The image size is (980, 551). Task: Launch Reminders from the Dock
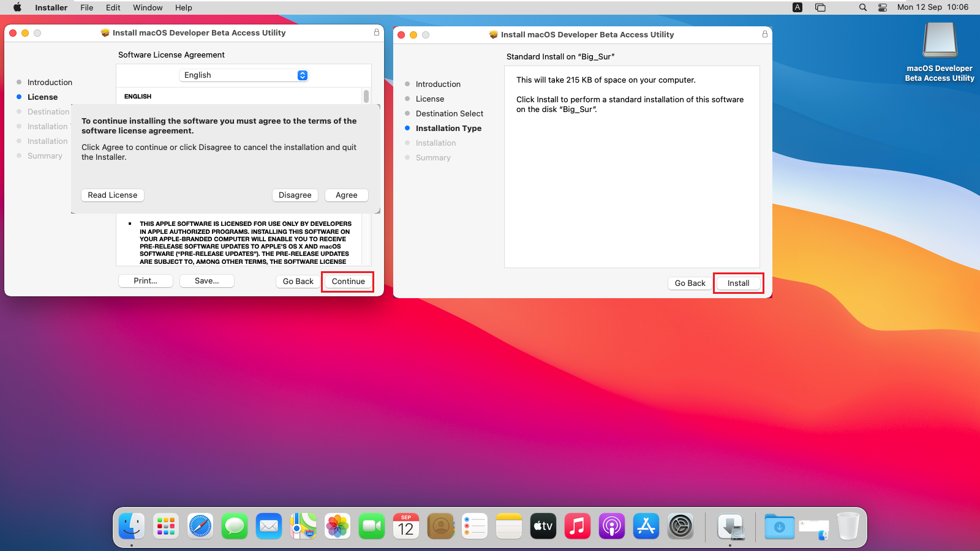[x=475, y=527]
